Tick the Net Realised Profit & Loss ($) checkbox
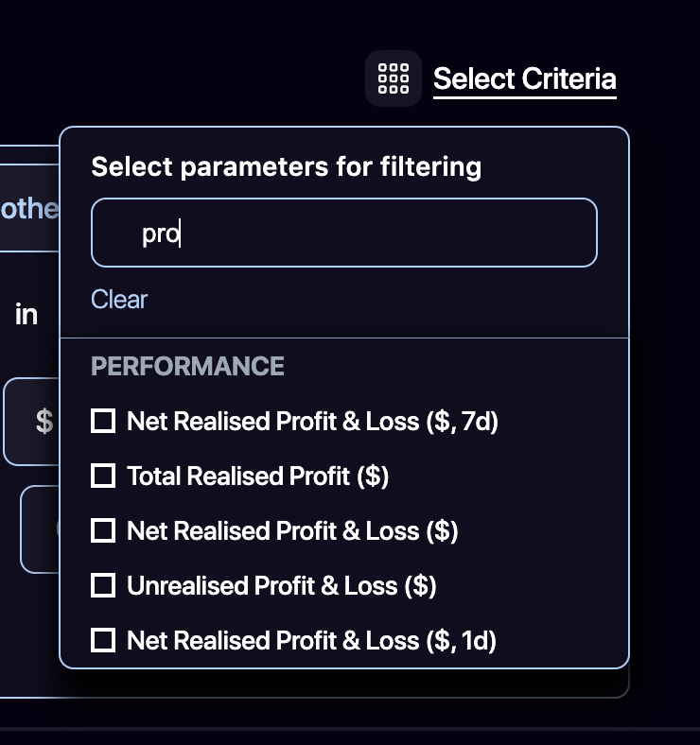The width and height of the screenshot is (700, 745). [103, 530]
